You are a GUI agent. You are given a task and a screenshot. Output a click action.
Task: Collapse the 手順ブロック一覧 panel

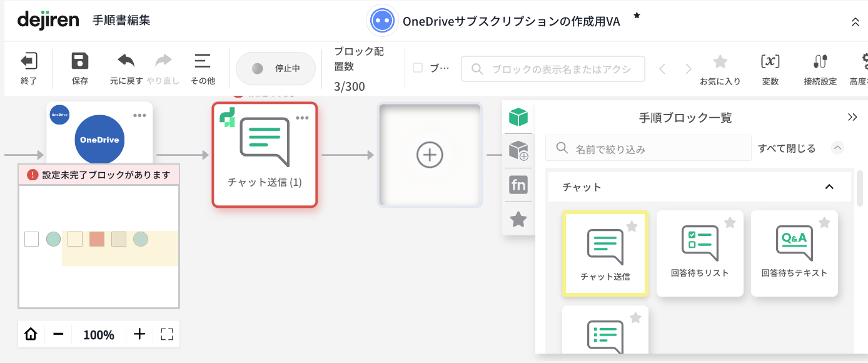click(x=852, y=117)
